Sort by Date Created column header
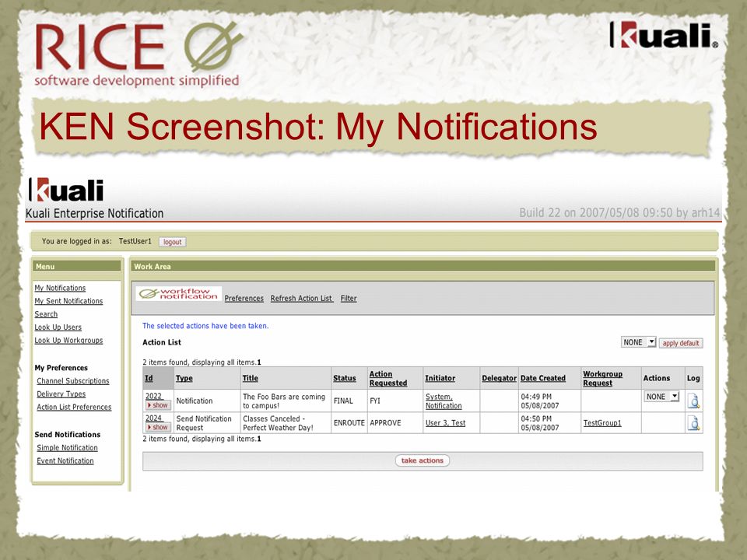Viewport: 747px width, 560px height. tap(543, 378)
